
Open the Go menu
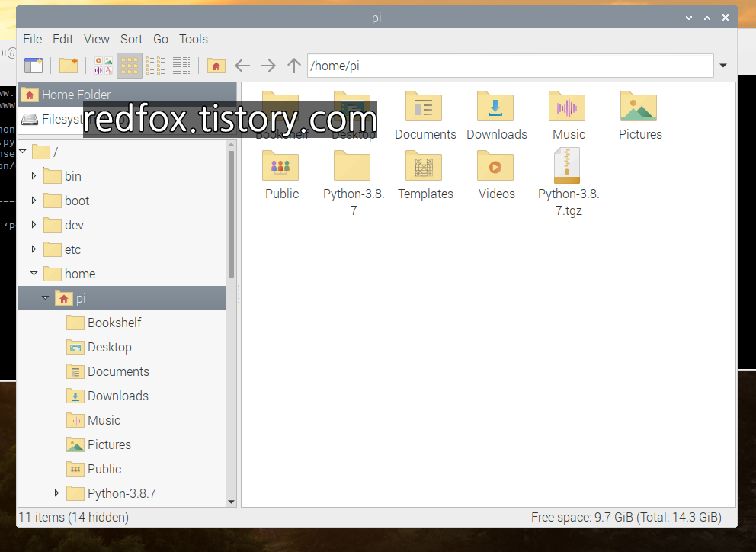161,39
